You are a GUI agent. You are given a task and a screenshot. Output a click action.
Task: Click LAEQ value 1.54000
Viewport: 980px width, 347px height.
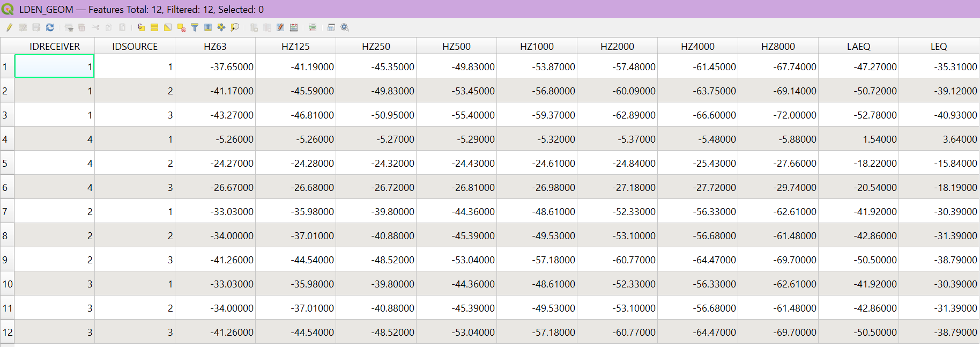click(x=859, y=139)
